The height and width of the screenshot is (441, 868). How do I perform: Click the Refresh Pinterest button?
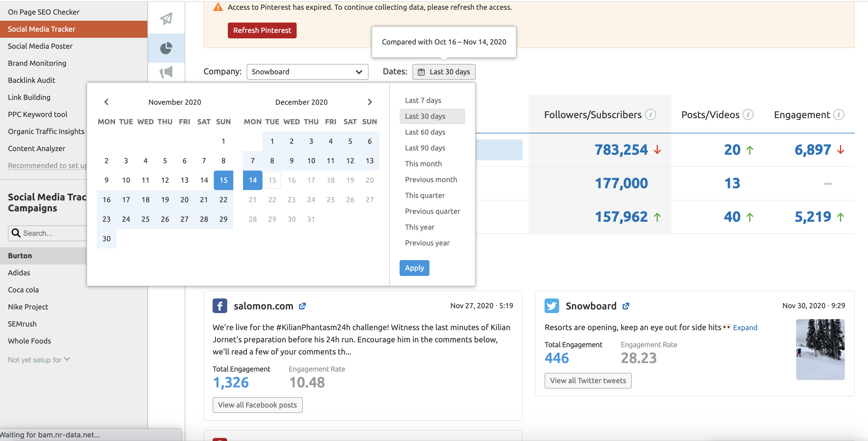tap(262, 30)
